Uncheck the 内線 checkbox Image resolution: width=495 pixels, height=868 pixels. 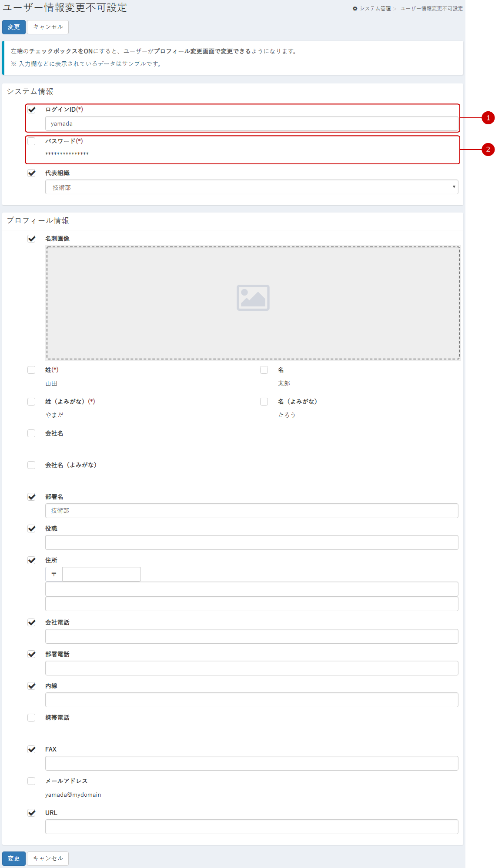tap(31, 686)
